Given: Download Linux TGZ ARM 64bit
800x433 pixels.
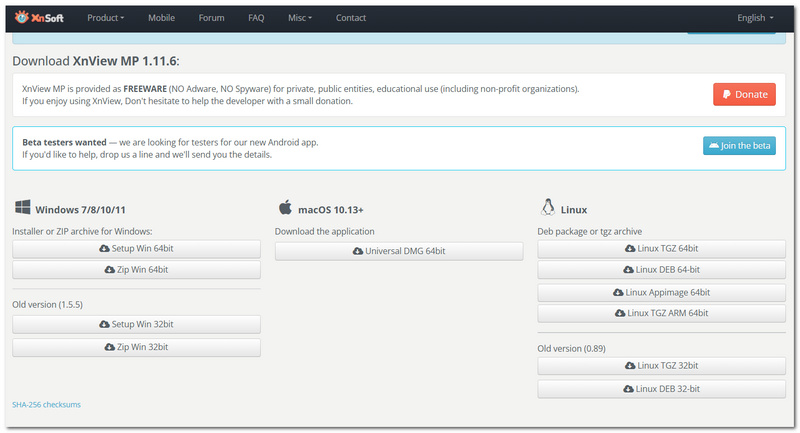Looking at the screenshot, I should (x=661, y=313).
